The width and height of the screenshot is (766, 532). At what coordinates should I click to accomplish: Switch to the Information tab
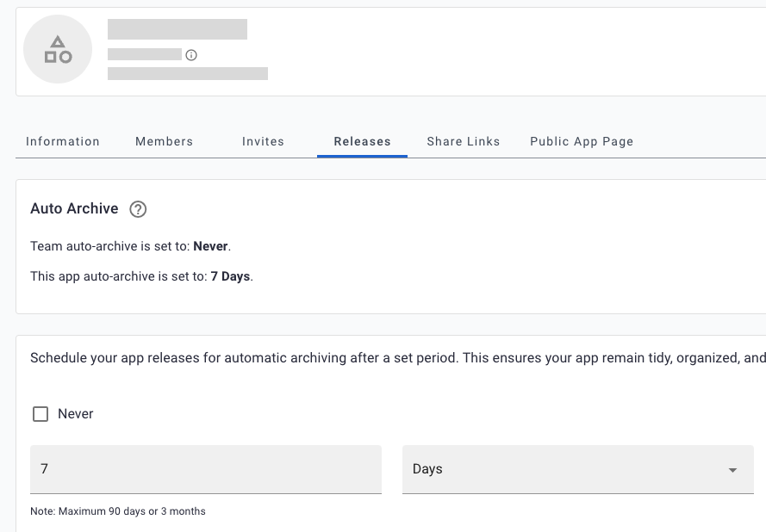[63, 141]
